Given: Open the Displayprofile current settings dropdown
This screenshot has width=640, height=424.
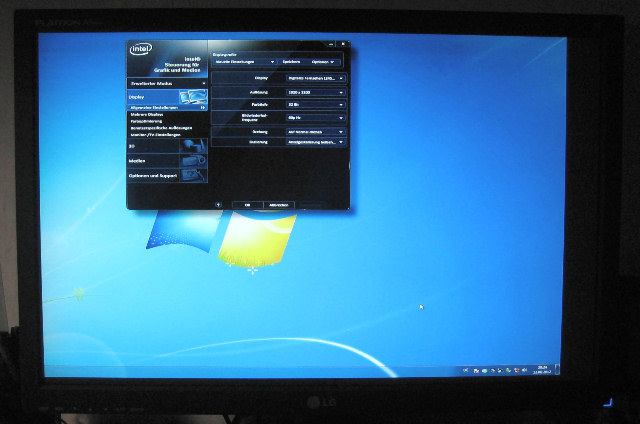Looking at the screenshot, I should (x=244, y=62).
